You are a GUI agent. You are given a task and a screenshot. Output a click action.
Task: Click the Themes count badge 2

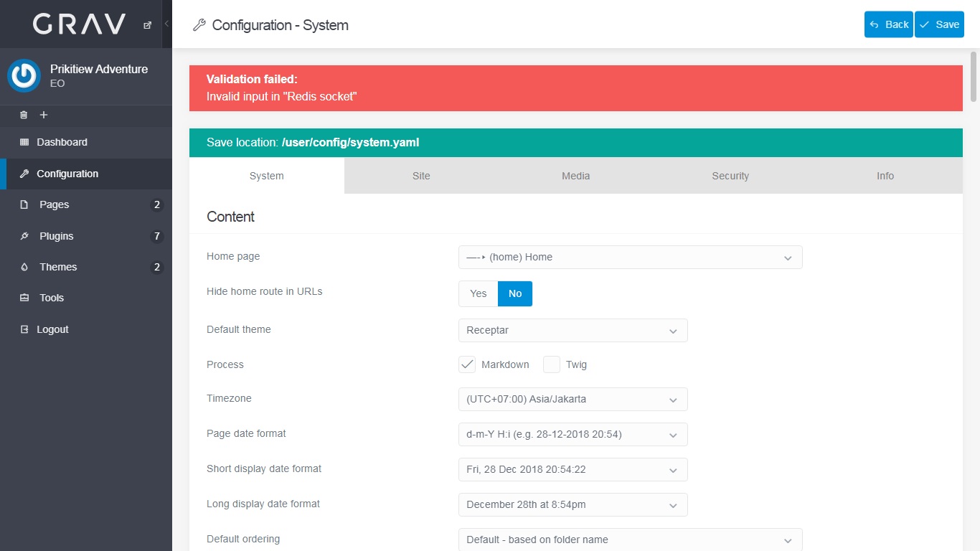[x=157, y=268]
